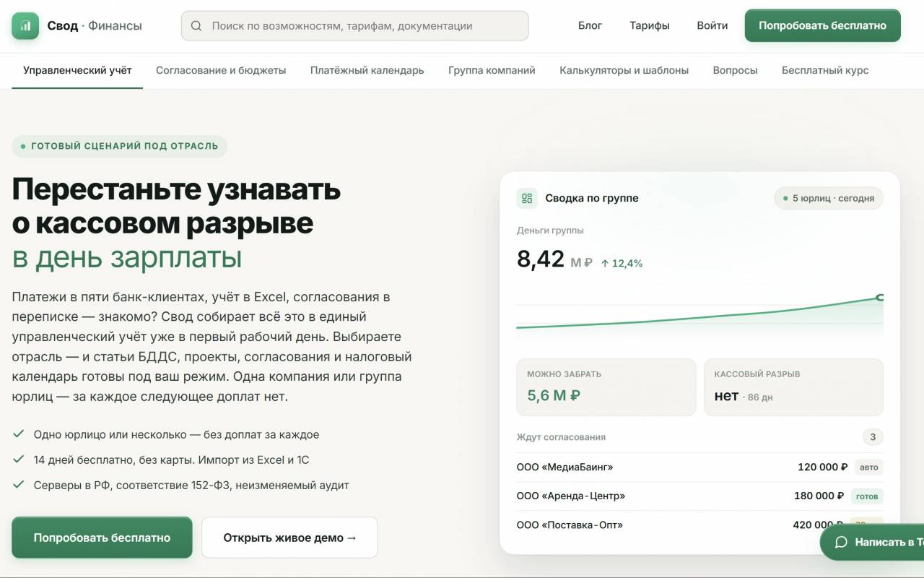The width and height of the screenshot is (924, 578).
Task: Click the checkmark beside 14 дней бесплатно
Action: 19,460
